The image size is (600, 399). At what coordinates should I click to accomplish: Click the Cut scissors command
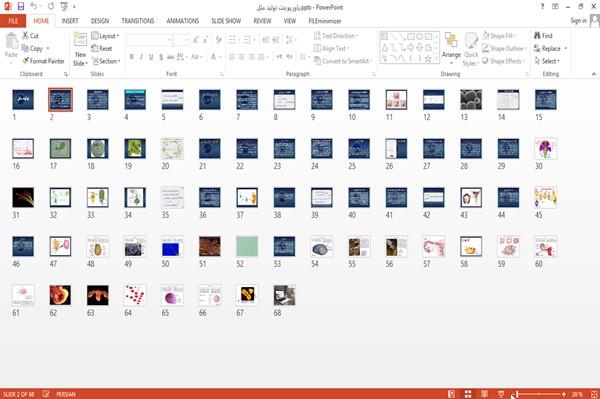pyautogui.click(x=30, y=36)
